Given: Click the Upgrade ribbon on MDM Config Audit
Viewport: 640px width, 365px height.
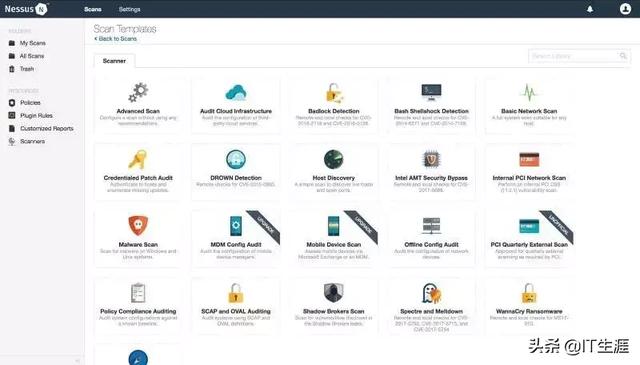Looking at the screenshot, I should [265, 225].
